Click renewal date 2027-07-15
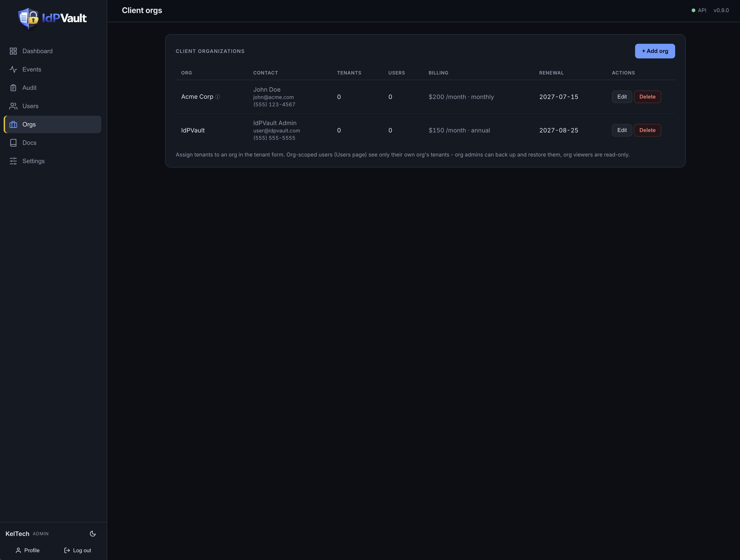The height and width of the screenshot is (560, 740). 558,97
